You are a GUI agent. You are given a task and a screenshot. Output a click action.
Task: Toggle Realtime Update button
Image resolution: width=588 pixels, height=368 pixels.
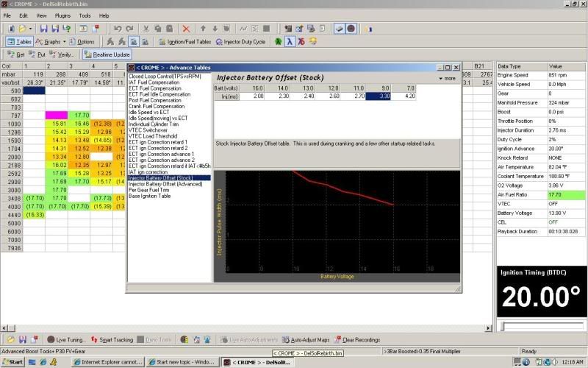pos(107,54)
